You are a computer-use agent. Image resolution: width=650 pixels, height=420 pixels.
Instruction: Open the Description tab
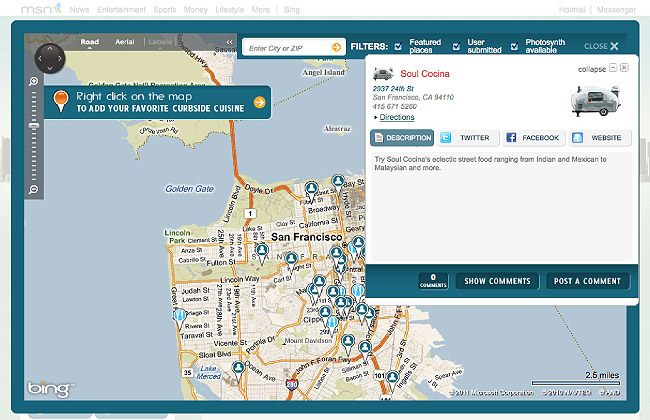tap(402, 138)
